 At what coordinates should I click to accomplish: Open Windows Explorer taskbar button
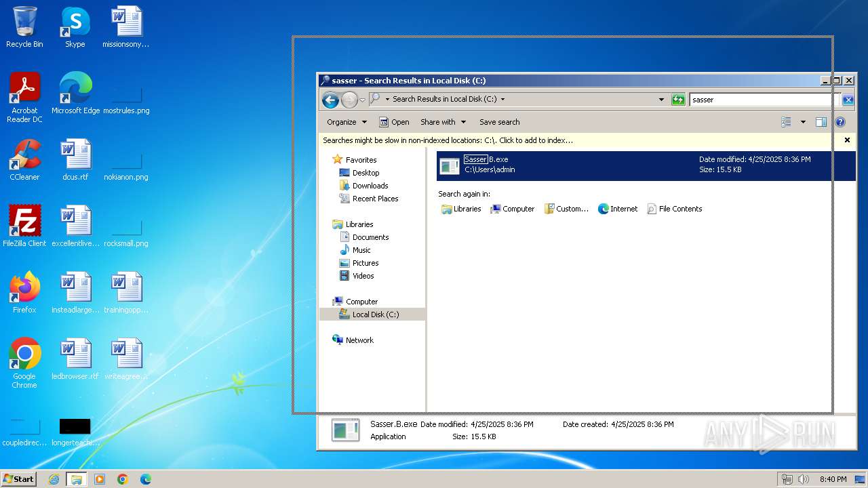point(77,479)
